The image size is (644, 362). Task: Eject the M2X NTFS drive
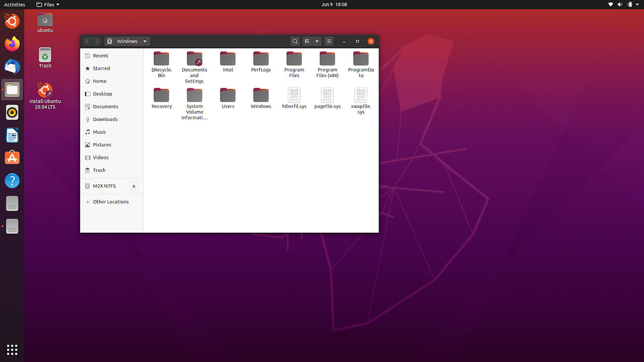134,186
